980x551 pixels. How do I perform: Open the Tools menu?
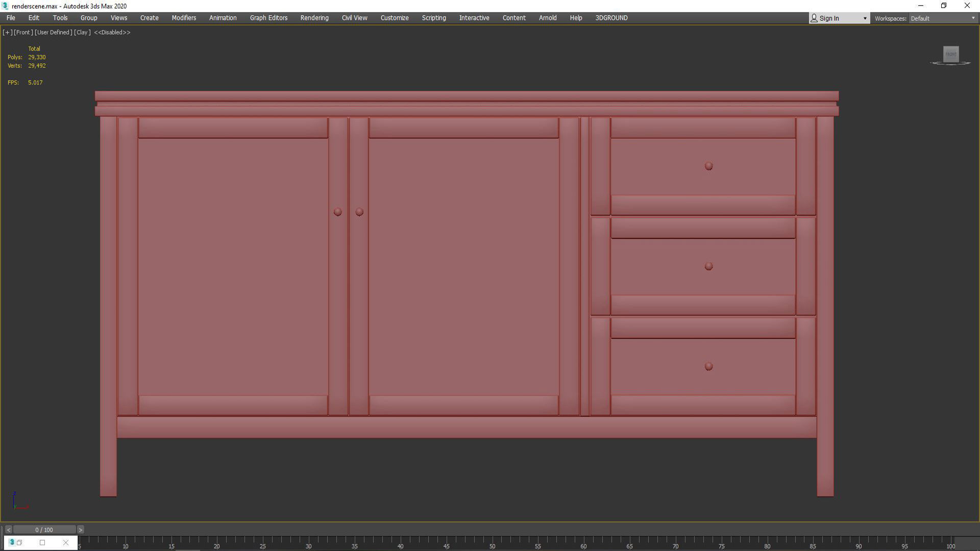click(60, 18)
